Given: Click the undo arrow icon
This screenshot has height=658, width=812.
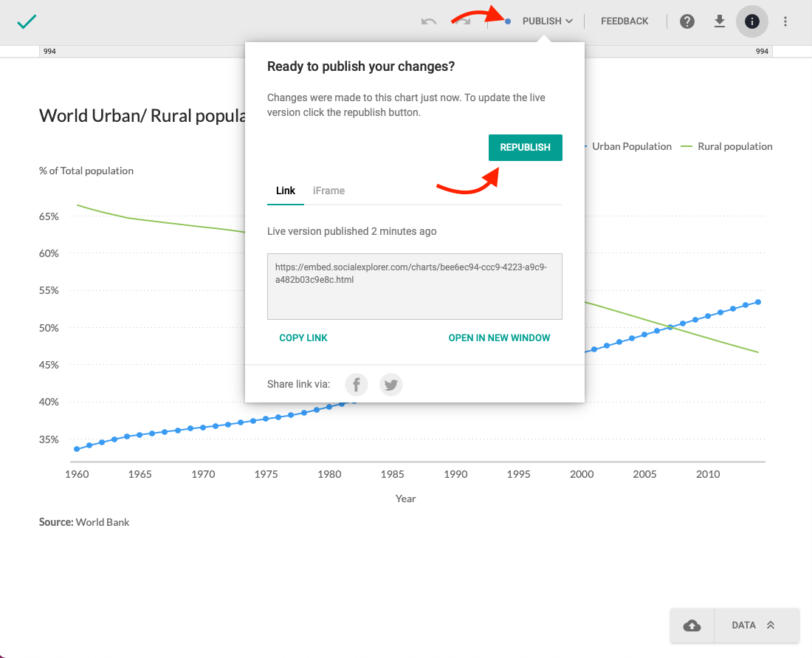Looking at the screenshot, I should click(429, 21).
